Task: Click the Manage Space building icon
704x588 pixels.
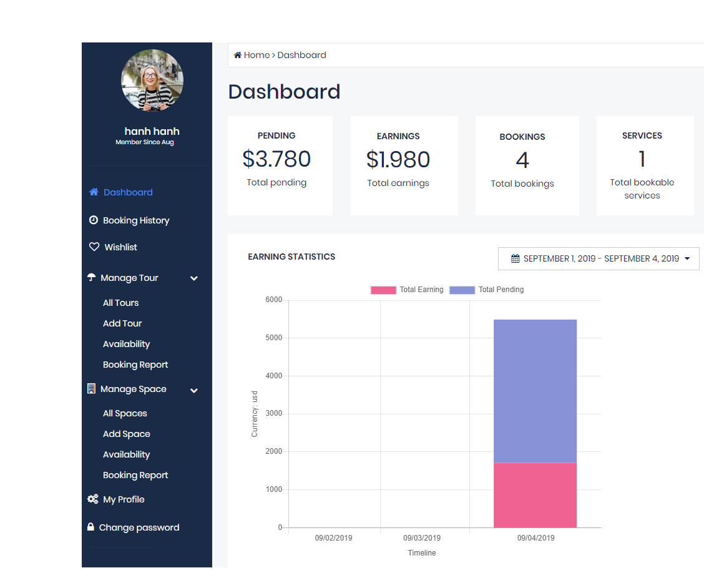Action: point(92,389)
